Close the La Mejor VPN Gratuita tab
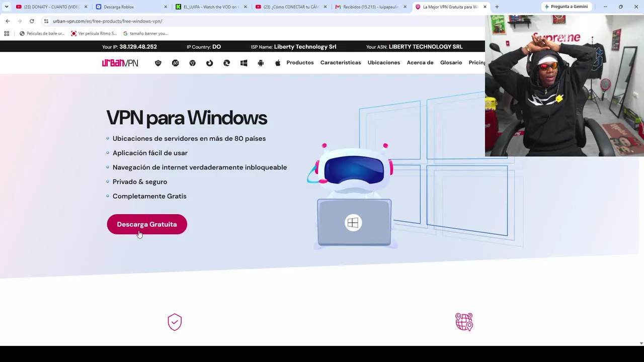This screenshot has width=644, height=362. pos(485,7)
